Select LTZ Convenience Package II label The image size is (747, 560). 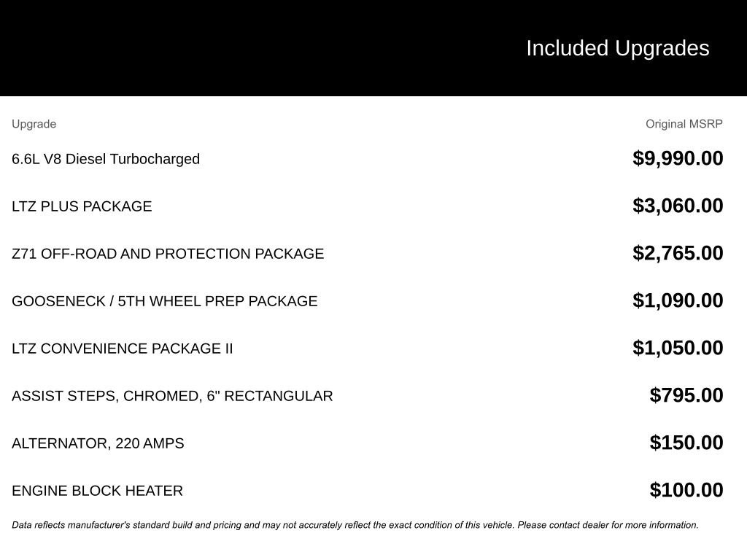[x=123, y=349]
